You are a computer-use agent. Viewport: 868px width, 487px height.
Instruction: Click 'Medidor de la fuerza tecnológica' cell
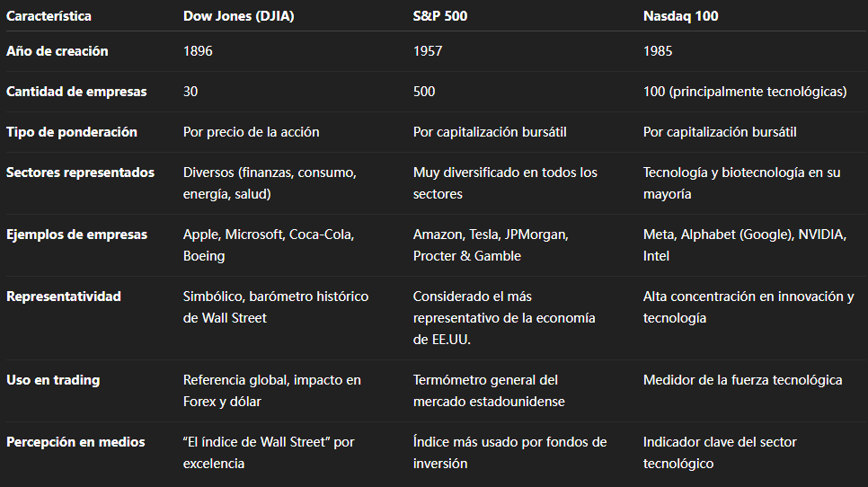pyautogui.click(x=742, y=380)
